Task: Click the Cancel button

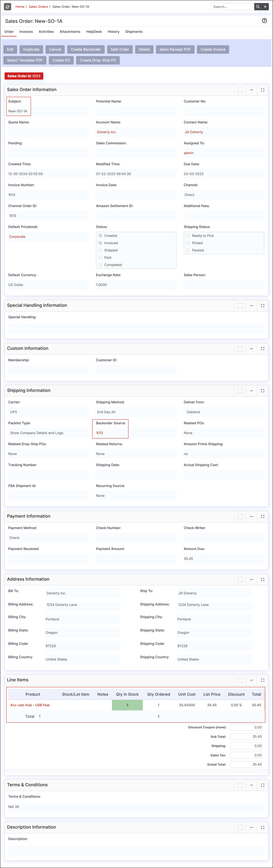Action: [x=55, y=49]
